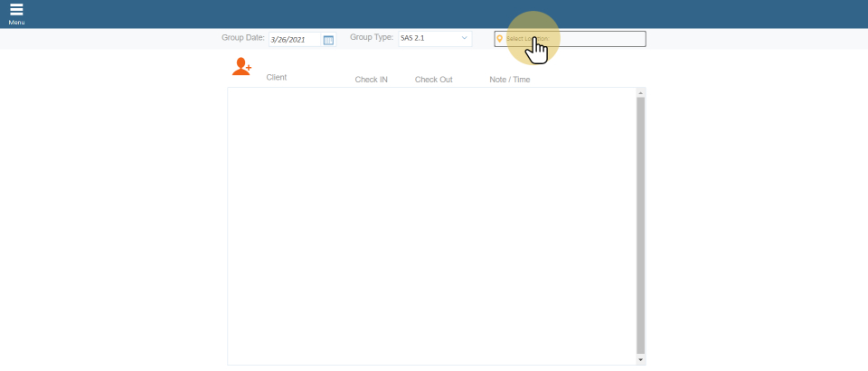Open the hamburger Menu icon

coord(16,10)
